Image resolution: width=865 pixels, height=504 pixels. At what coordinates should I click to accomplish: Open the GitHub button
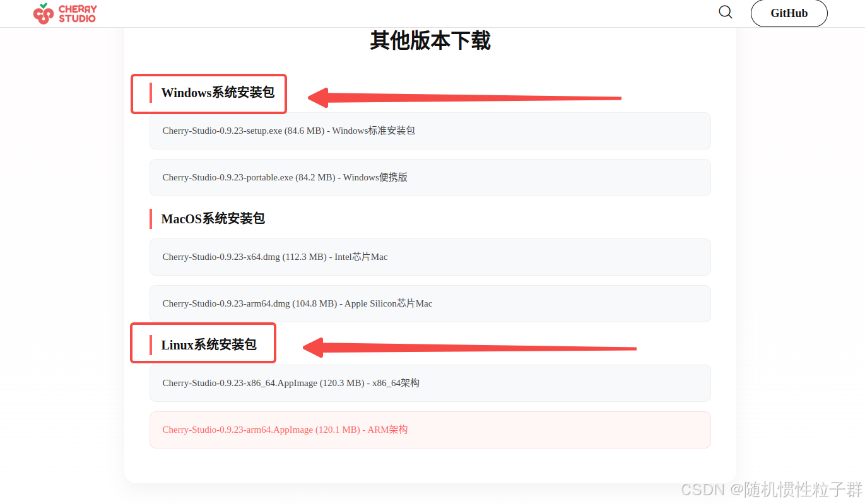[x=789, y=13]
